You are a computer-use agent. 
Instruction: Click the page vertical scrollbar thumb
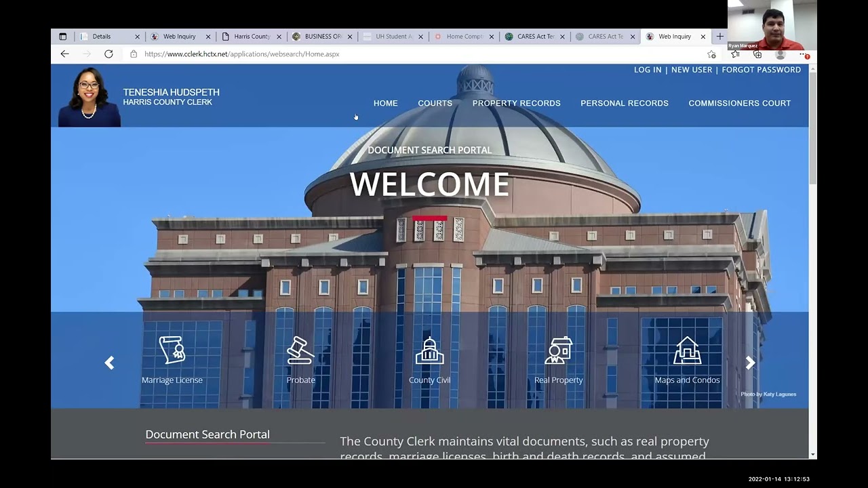pos(812,129)
